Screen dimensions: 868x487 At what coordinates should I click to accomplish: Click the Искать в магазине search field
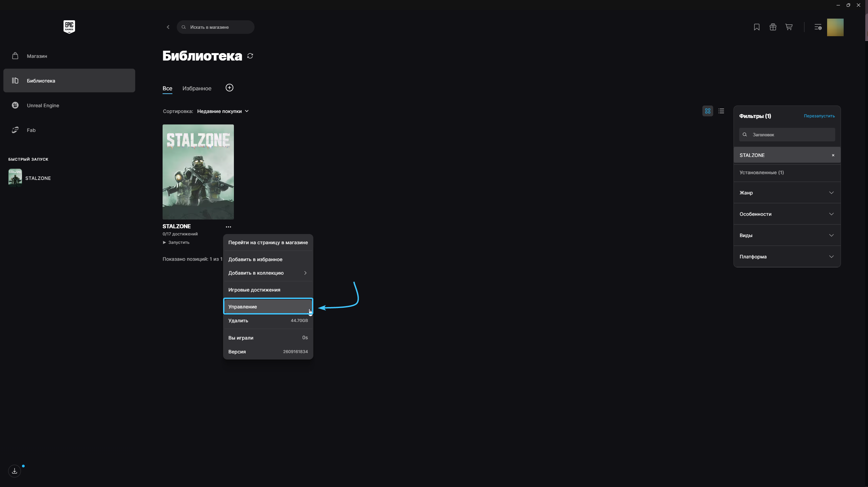pos(216,27)
